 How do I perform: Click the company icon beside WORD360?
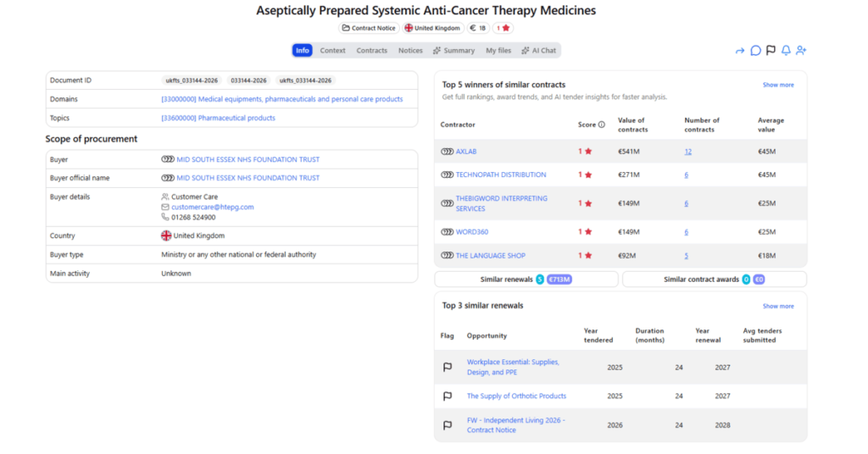[x=447, y=232]
